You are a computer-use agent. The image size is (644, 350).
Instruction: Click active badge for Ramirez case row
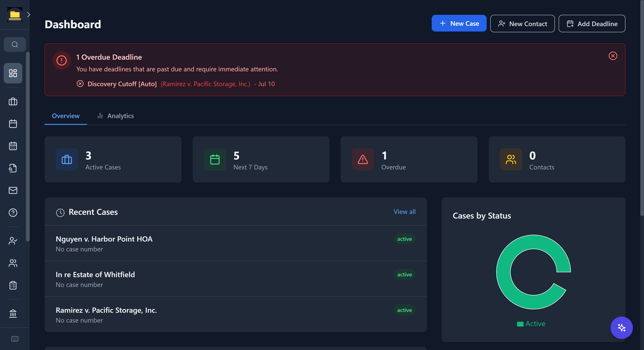[x=405, y=310]
